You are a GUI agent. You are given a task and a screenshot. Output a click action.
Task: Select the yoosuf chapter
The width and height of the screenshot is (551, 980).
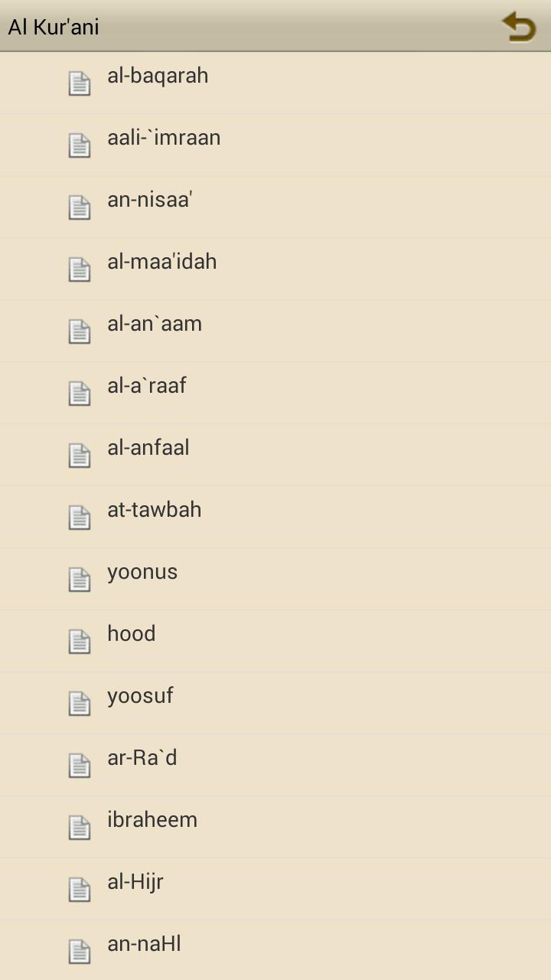(x=140, y=696)
